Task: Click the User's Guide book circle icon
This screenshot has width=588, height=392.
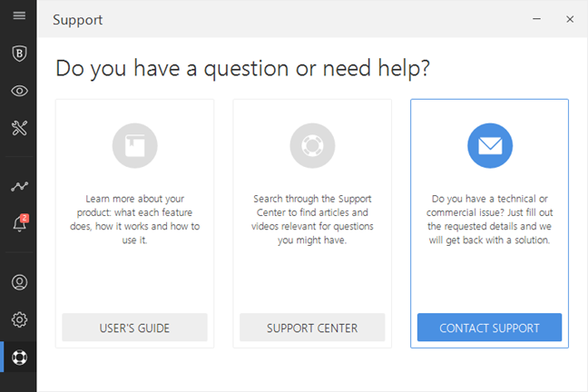Action: (134, 145)
